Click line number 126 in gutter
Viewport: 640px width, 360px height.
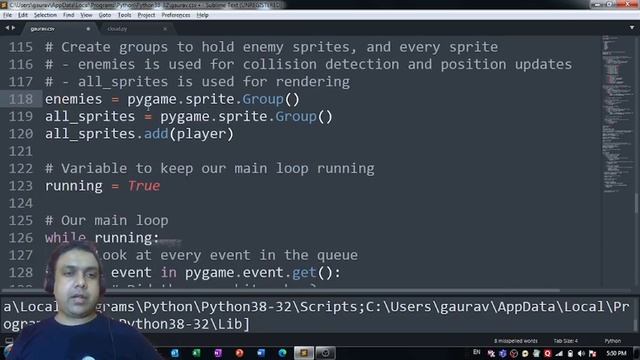point(20,238)
